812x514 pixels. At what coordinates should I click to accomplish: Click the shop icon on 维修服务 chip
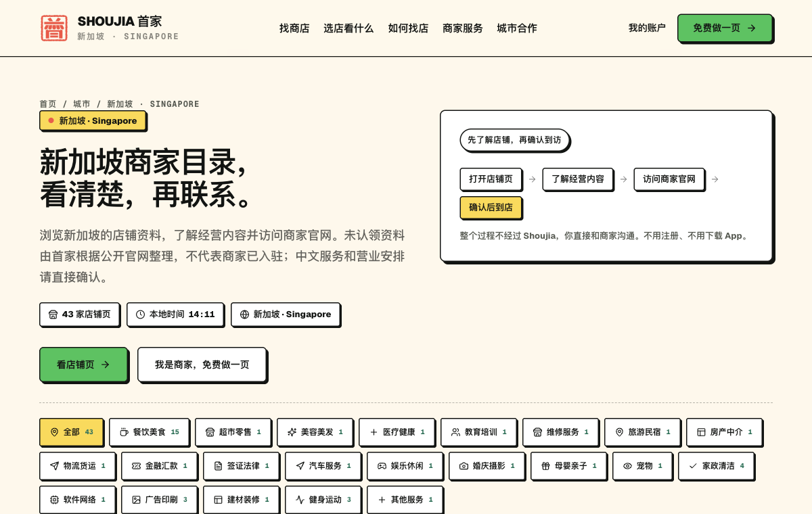(x=537, y=432)
